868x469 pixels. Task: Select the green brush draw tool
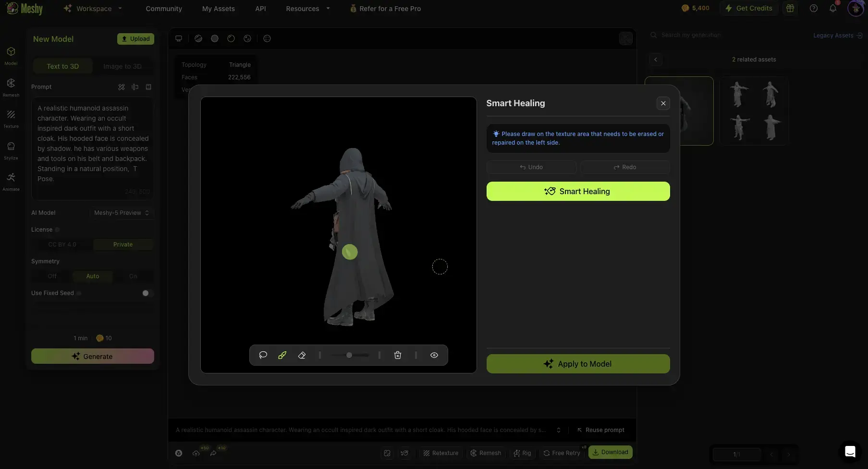pos(282,355)
